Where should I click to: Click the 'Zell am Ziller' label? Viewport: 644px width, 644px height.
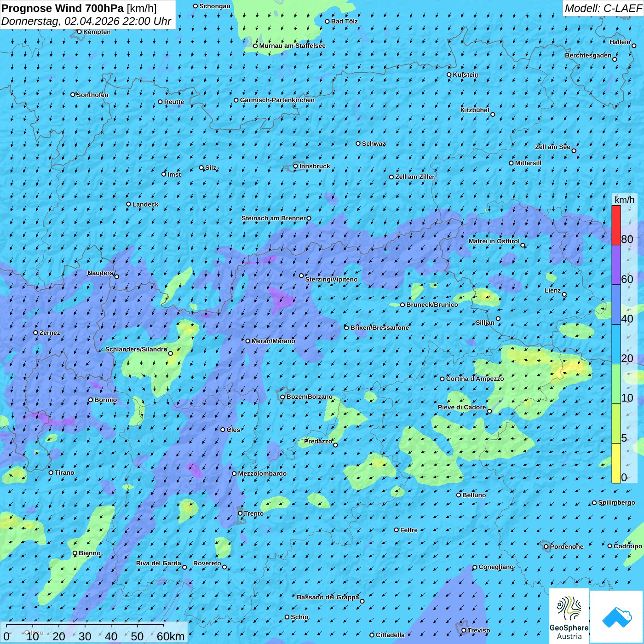pos(414,177)
